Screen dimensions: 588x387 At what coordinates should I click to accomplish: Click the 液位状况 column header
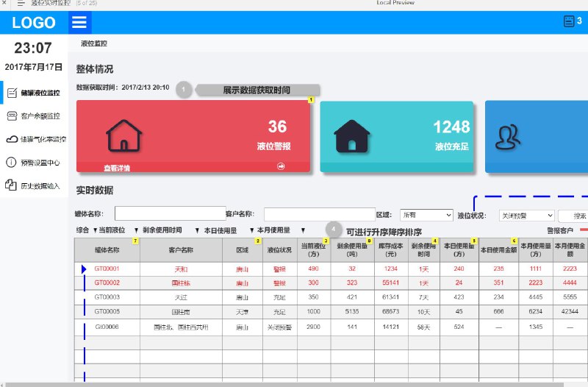[279, 250]
